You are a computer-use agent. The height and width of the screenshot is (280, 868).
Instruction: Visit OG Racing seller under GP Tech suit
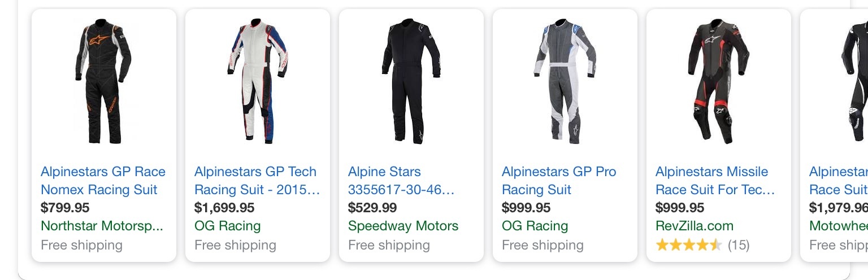(x=227, y=226)
